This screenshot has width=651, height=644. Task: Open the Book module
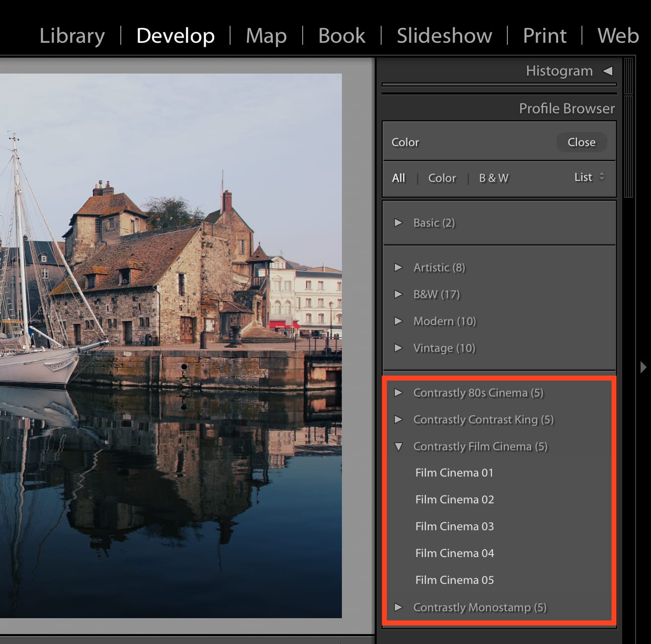tap(342, 36)
